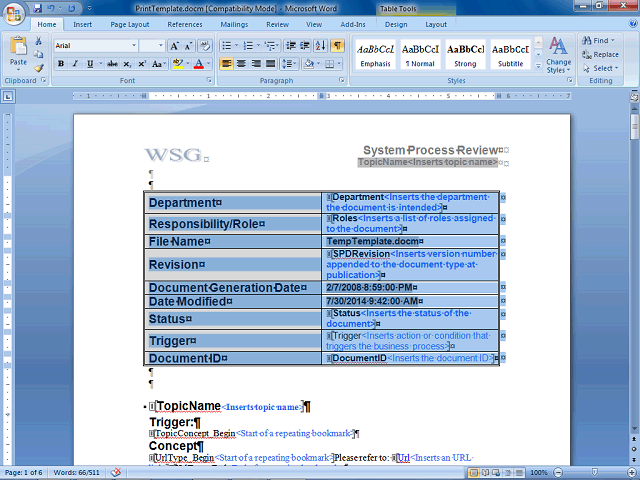640x480 pixels.
Task: Redo the last action
Action: (x=71, y=8)
